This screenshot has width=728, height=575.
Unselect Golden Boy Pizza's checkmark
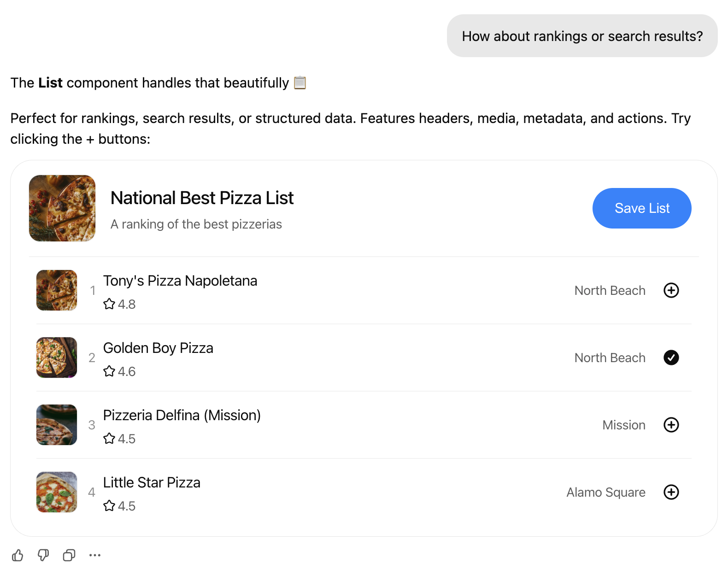(x=672, y=358)
